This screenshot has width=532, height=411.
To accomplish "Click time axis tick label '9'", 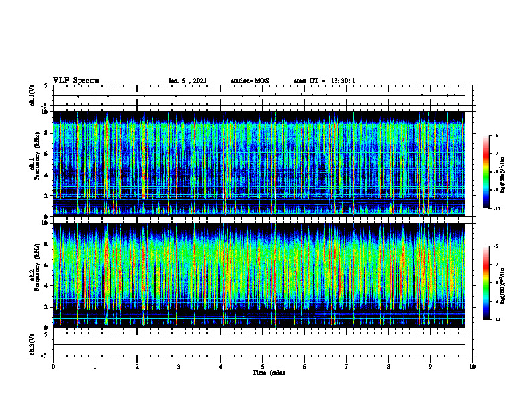I will (430, 367).
